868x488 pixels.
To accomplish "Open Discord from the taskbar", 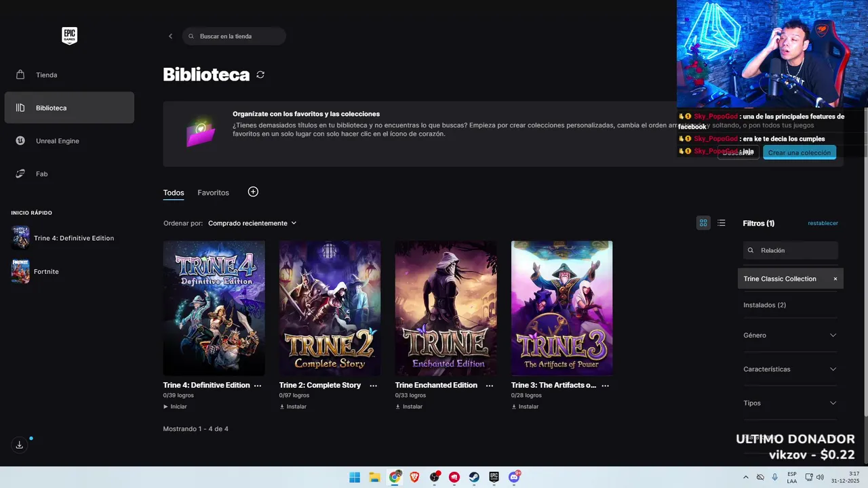I will point(514,477).
